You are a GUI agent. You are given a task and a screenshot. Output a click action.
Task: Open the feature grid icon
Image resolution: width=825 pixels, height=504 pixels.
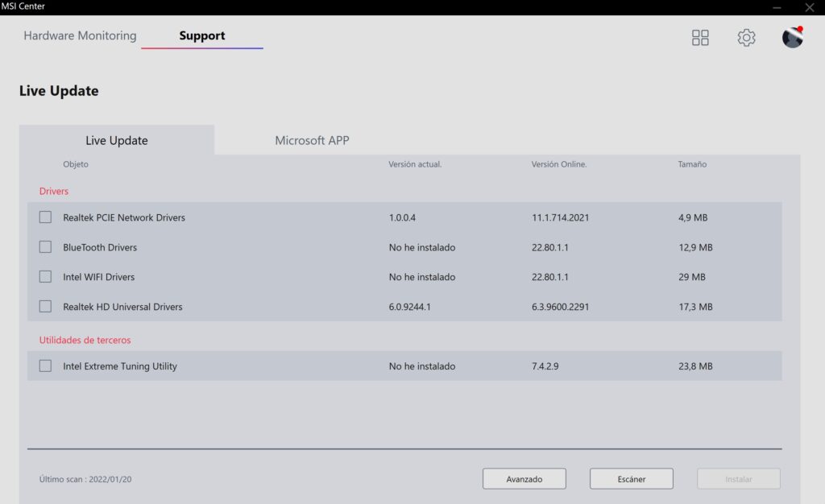click(700, 37)
